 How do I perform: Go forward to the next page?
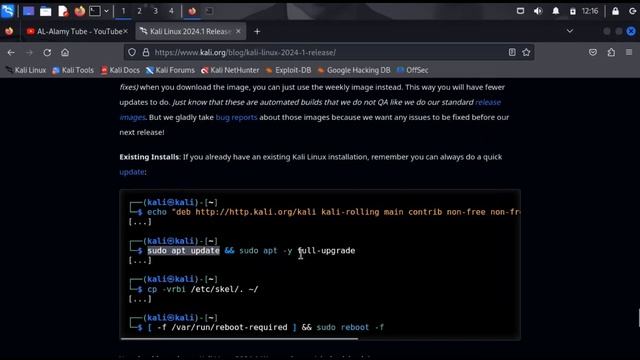pos(29,52)
